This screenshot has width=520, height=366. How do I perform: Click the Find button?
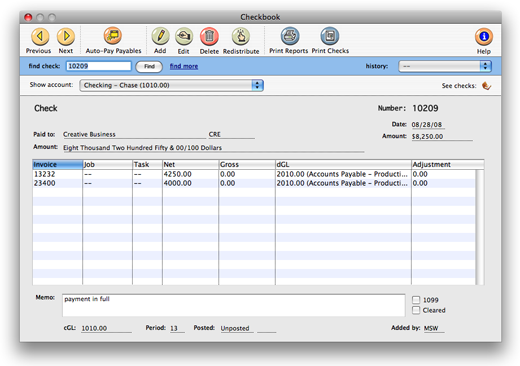pos(149,66)
